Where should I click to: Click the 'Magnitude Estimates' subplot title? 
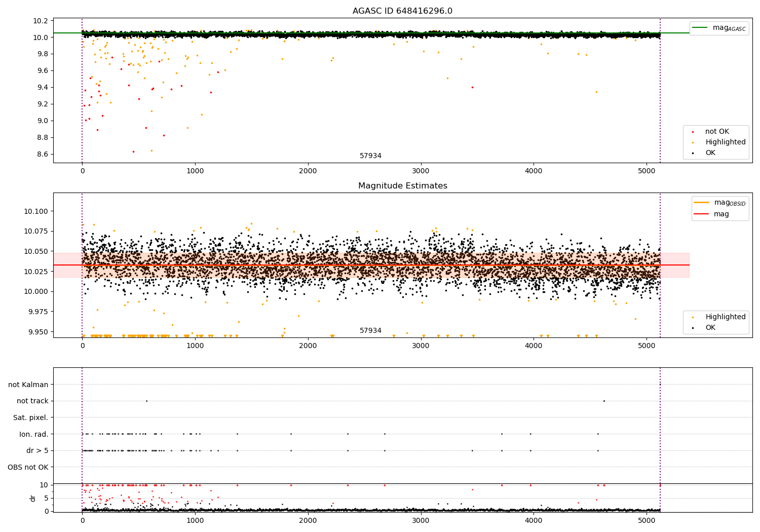click(x=402, y=186)
